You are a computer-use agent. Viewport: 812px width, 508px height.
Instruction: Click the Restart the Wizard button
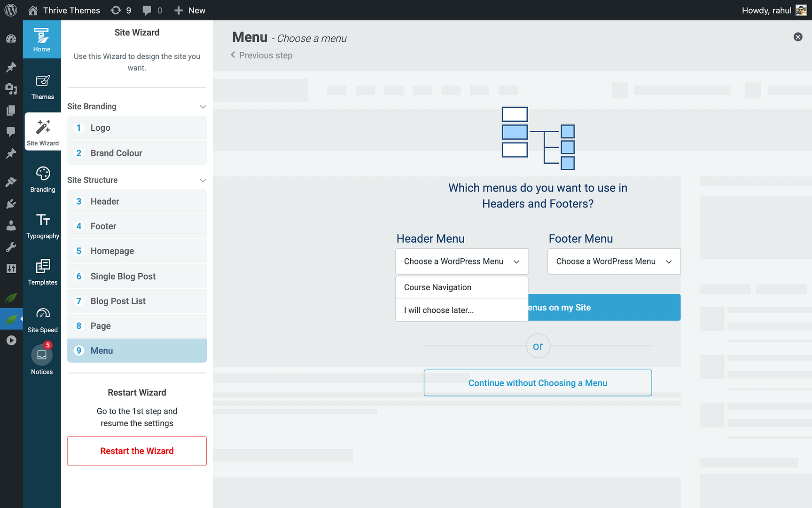(137, 451)
